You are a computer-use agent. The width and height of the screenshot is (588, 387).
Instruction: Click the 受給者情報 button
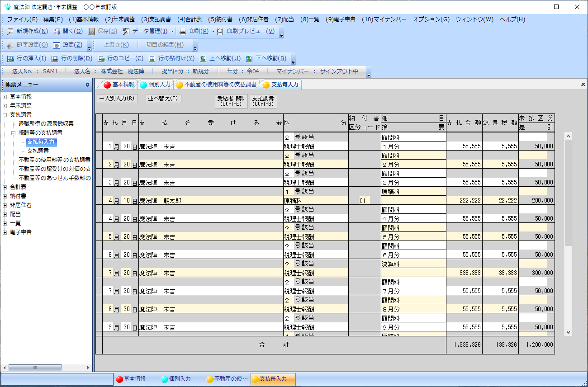(231, 101)
